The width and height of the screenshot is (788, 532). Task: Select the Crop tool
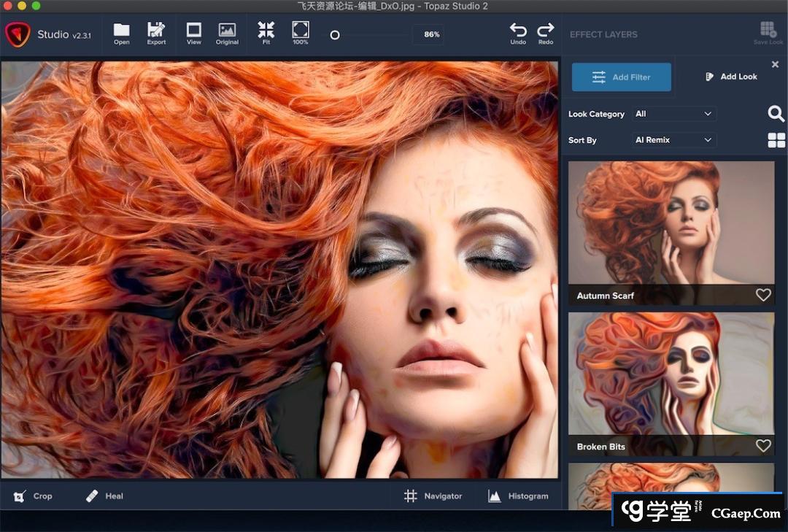click(x=33, y=496)
